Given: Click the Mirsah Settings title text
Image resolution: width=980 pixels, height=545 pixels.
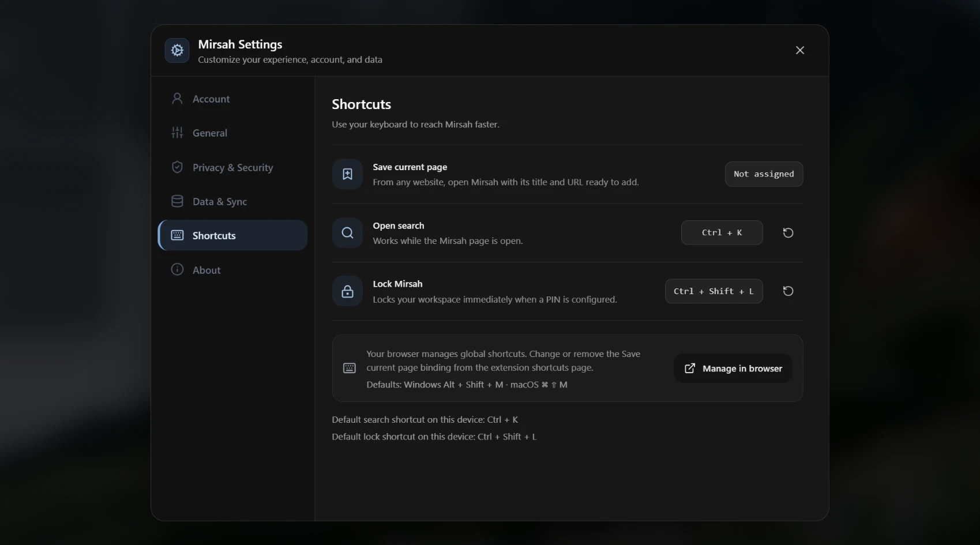Looking at the screenshot, I should click(240, 44).
